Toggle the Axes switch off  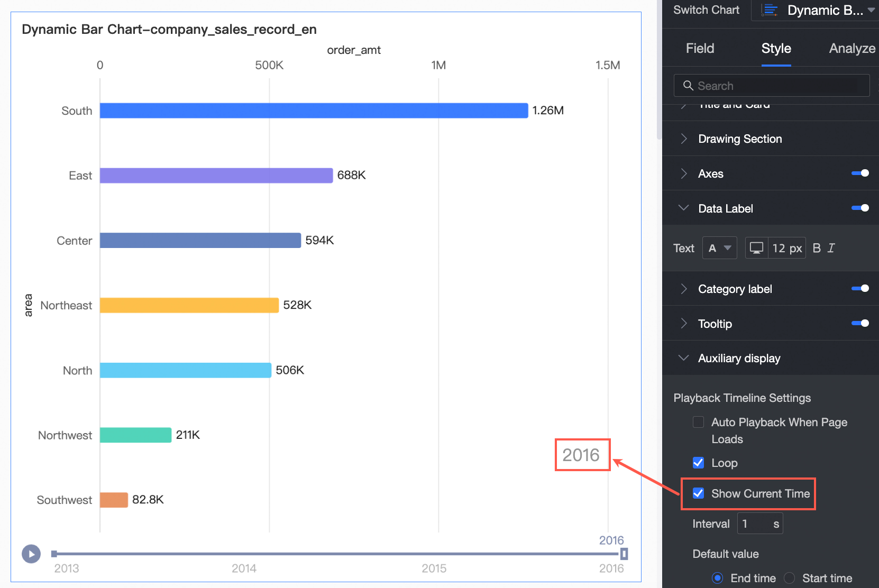[x=860, y=173]
